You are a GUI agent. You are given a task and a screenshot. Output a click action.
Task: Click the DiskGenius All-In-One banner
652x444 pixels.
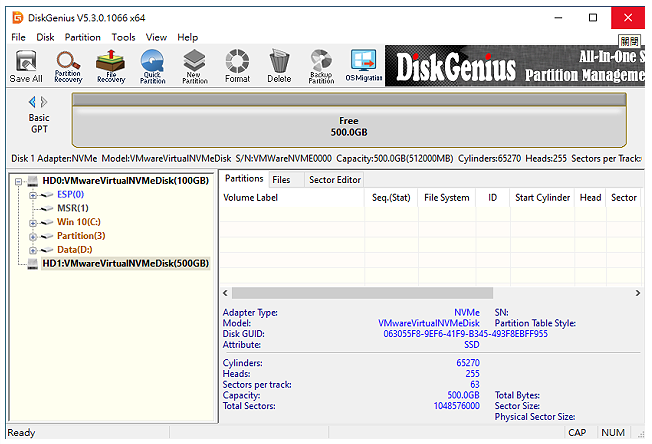click(x=515, y=66)
